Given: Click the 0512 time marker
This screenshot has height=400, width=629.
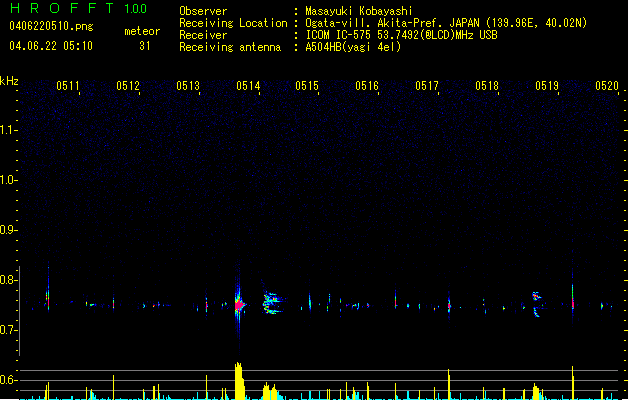Looking at the screenshot, I should coord(128,86).
